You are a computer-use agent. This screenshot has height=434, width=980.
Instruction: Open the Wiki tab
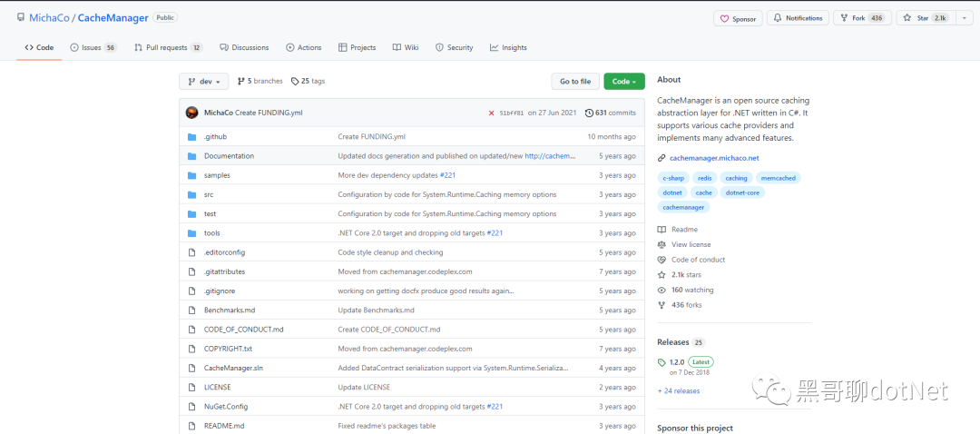[406, 47]
